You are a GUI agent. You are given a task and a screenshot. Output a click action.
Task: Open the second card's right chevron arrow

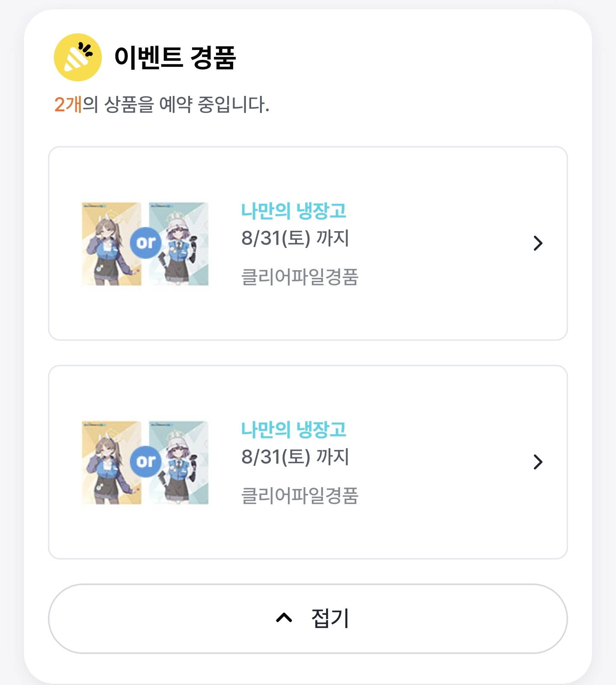coord(538,462)
